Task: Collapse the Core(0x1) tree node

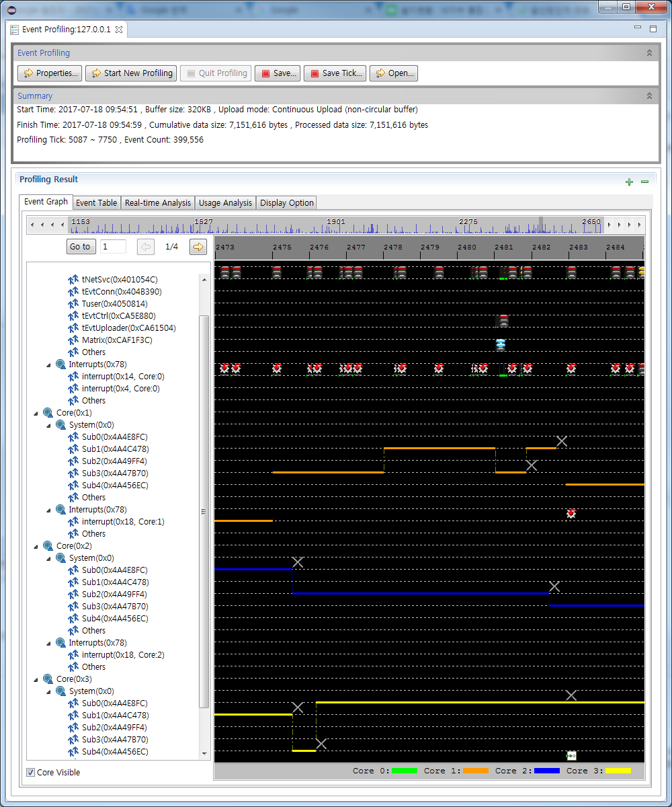Action: pyautogui.click(x=36, y=413)
